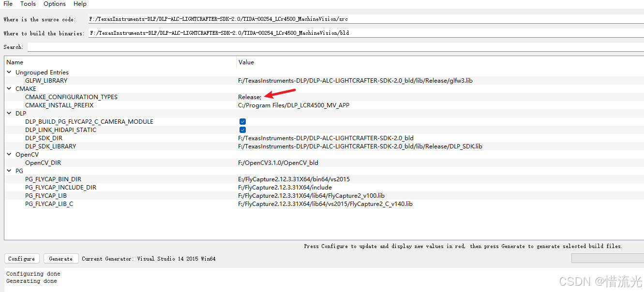644x292 pixels.
Task: Collapse the Ungrouped Entries group
Action: [x=9, y=73]
